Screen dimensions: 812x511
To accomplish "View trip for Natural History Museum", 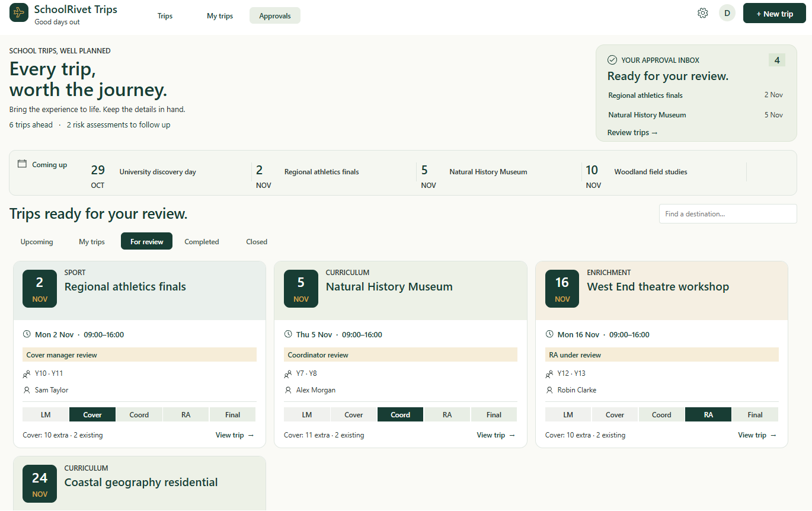I will (496, 435).
